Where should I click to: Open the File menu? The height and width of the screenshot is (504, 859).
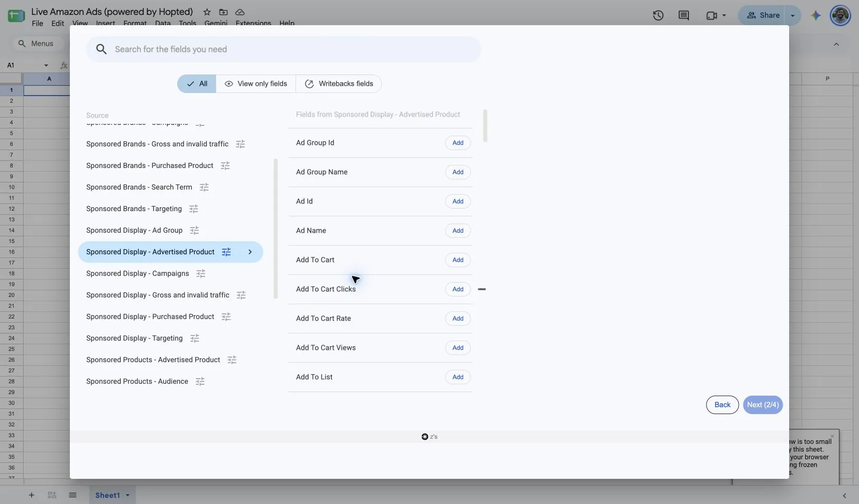(x=38, y=23)
